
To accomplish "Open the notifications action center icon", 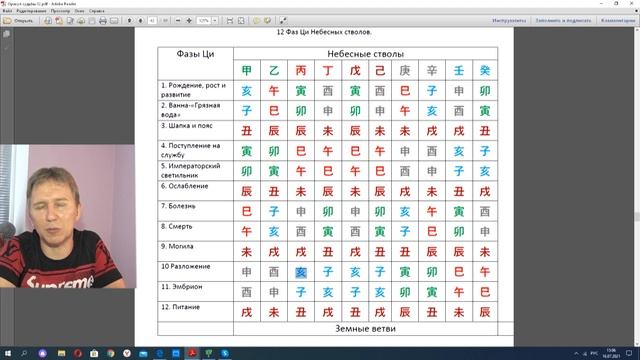I will [629, 353].
